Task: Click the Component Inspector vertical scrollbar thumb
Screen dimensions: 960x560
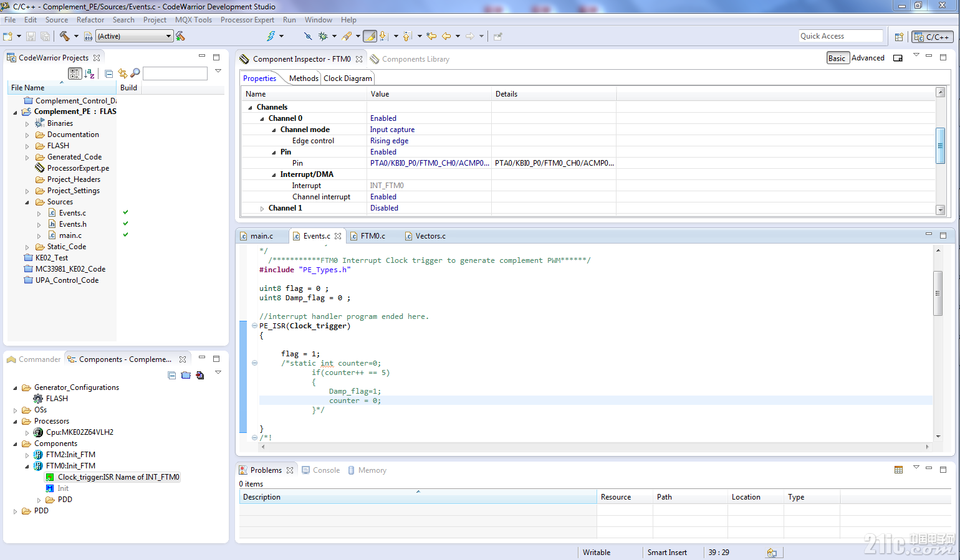Action: (940, 145)
